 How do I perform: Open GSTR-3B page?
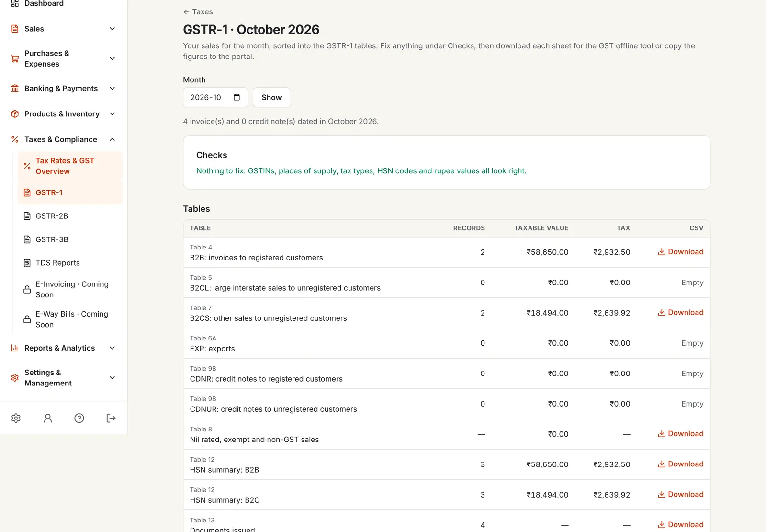[x=70, y=239]
